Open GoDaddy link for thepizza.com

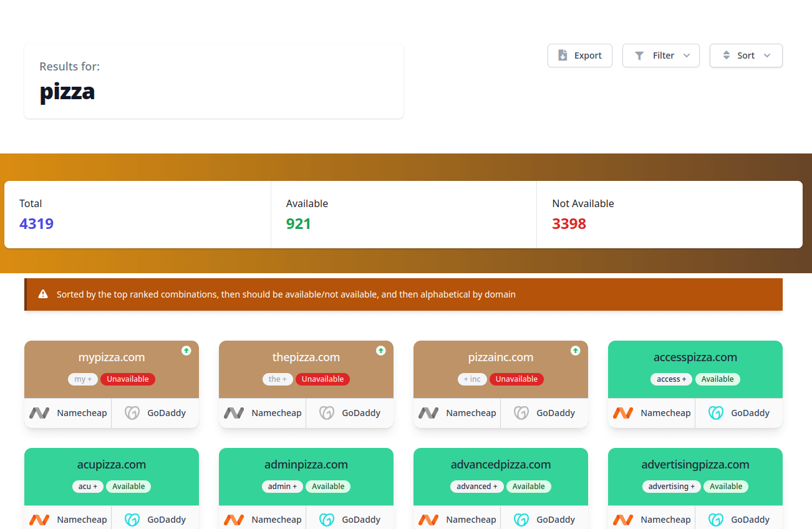click(350, 413)
